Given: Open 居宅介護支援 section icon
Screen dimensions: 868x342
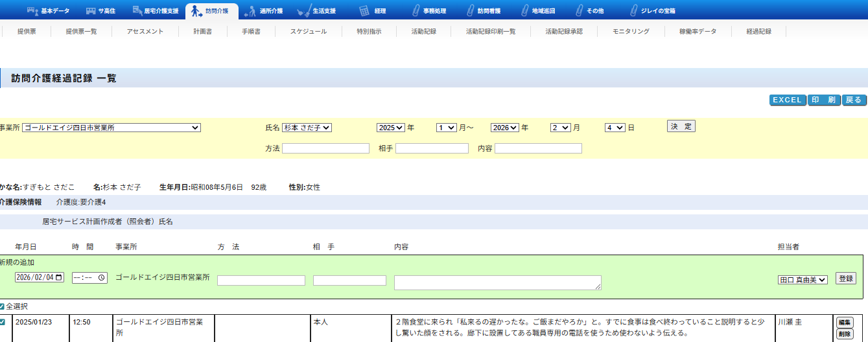Looking at the screenshot, I should (x=137, y=11).
